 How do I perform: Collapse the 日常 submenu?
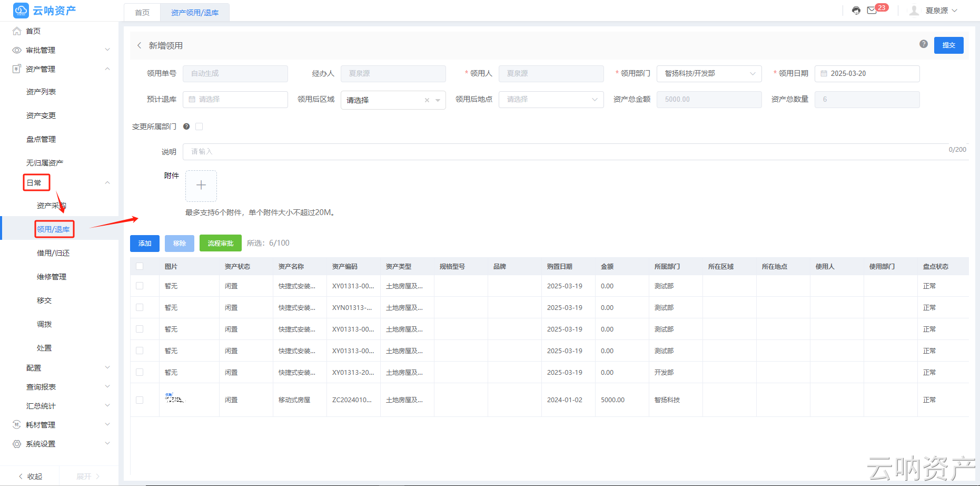pos(107,183)
